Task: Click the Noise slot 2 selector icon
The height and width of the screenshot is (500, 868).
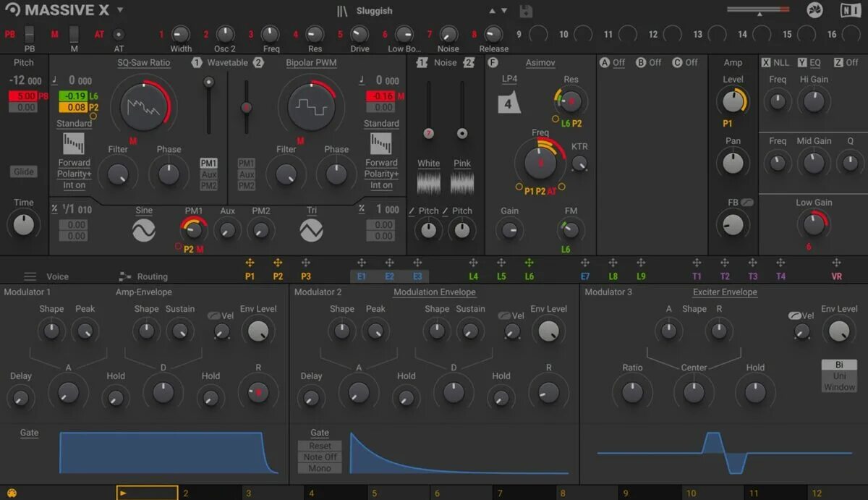Action: [469, 63]
